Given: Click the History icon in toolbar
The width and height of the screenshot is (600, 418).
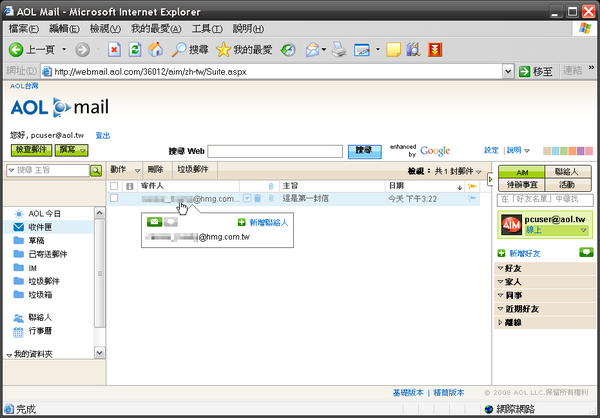Looking at the screenshot, I should click(288, 50).
